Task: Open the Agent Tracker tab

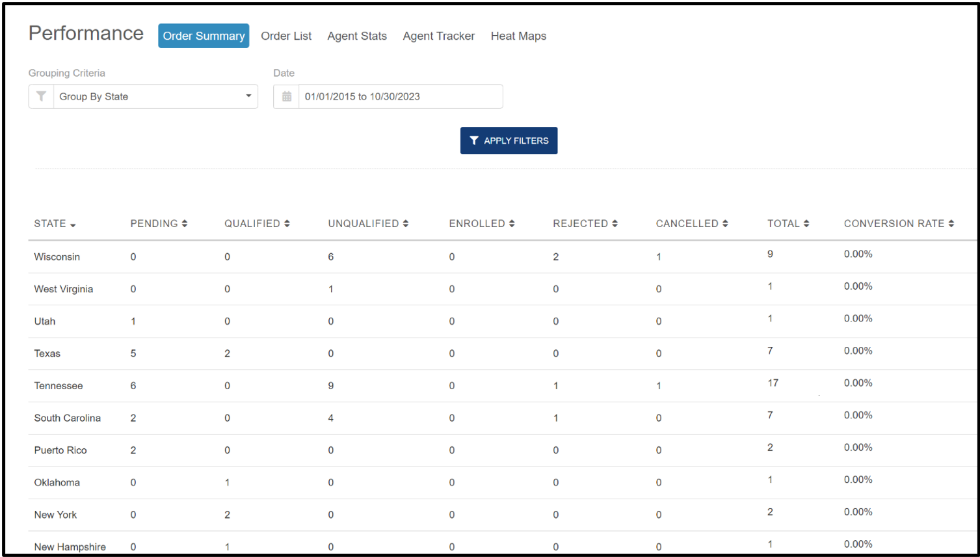Action: (x=439, y=36)
